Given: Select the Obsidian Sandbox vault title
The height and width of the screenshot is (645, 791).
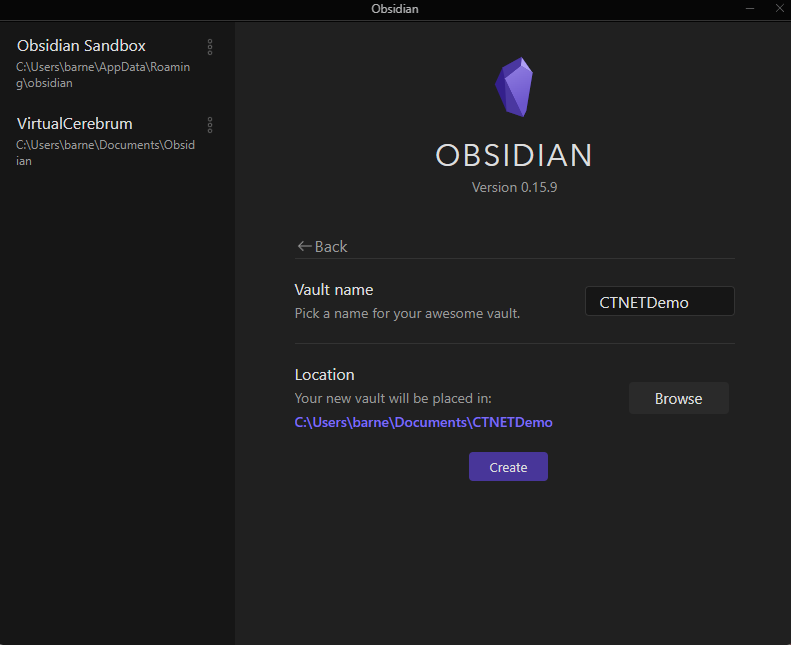Looking at the screenshot, I should [x=81, y=46].
